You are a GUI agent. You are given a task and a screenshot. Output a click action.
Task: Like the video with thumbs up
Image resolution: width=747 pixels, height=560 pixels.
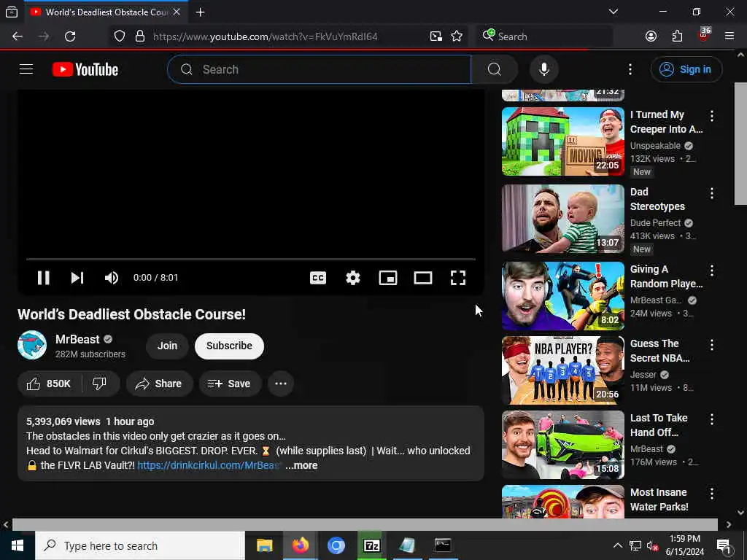coord(49,384)
